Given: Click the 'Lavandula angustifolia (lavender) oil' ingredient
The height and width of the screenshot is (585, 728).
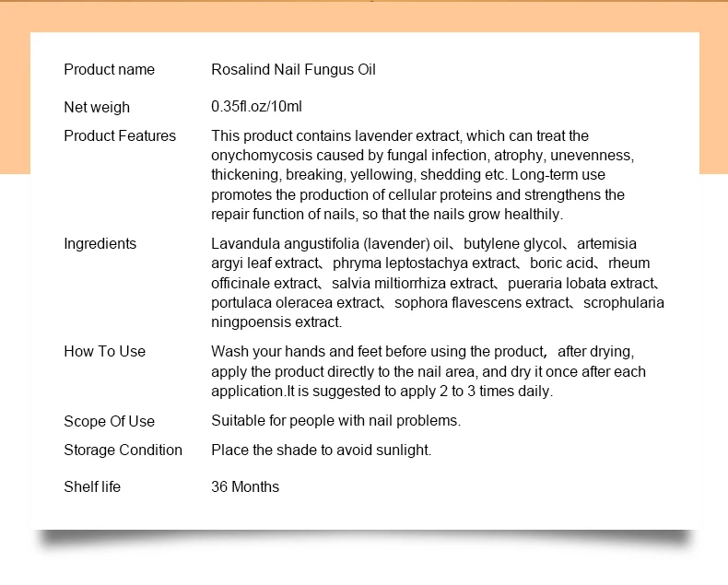Looking at the screenshot, I should (x=330, y=244).
